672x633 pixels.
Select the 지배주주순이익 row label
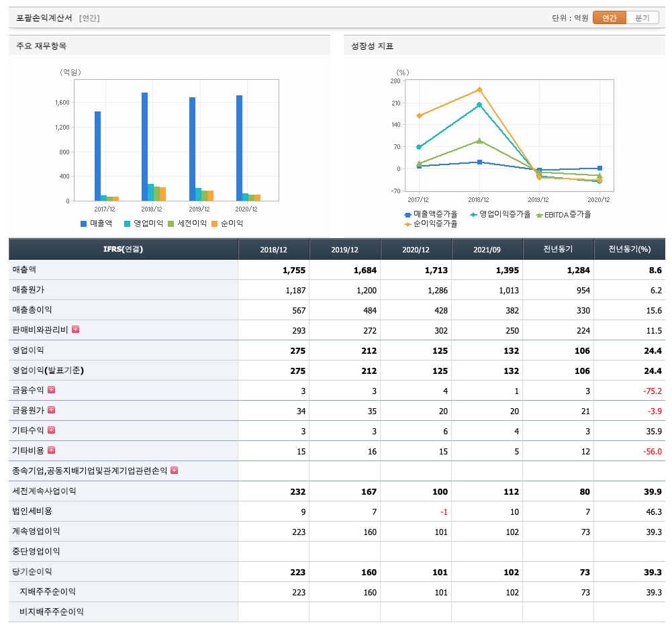(48, 592)
